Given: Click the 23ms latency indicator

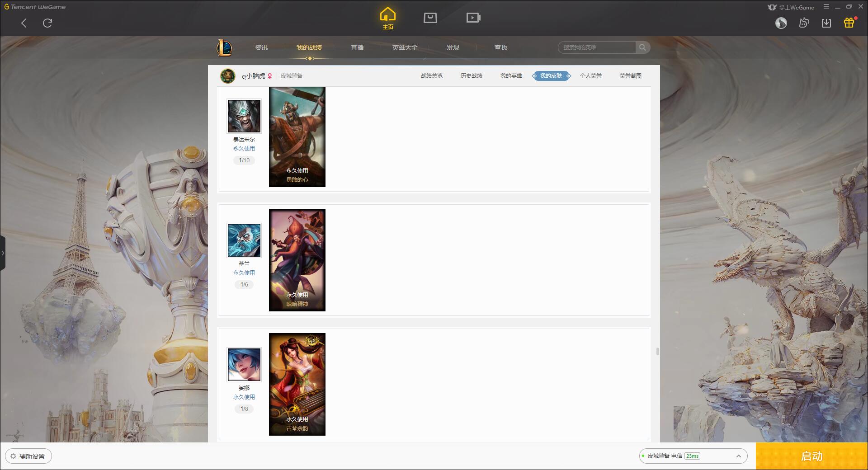Looking at the screenshot, I should point(692,456).
